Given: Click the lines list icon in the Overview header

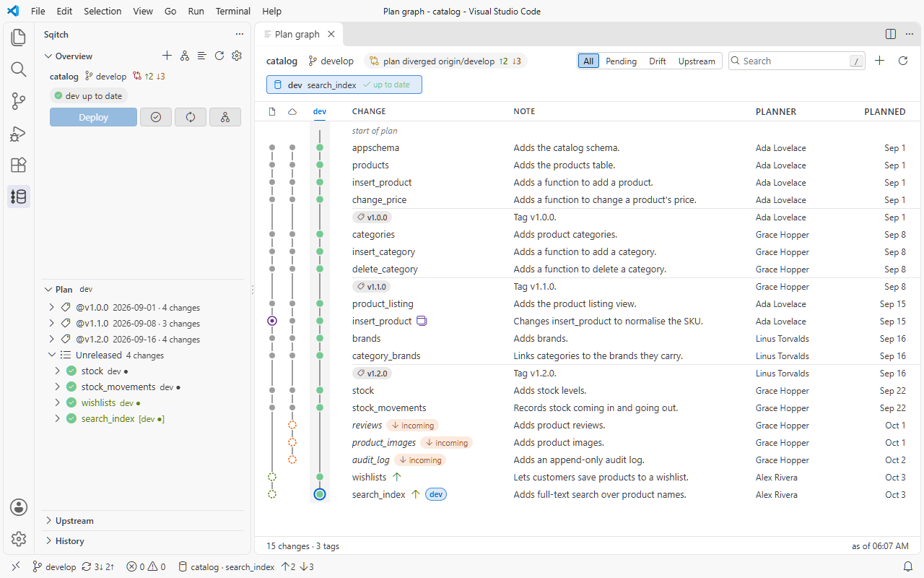Looking at the screenshot, I should tap(202, 56).
